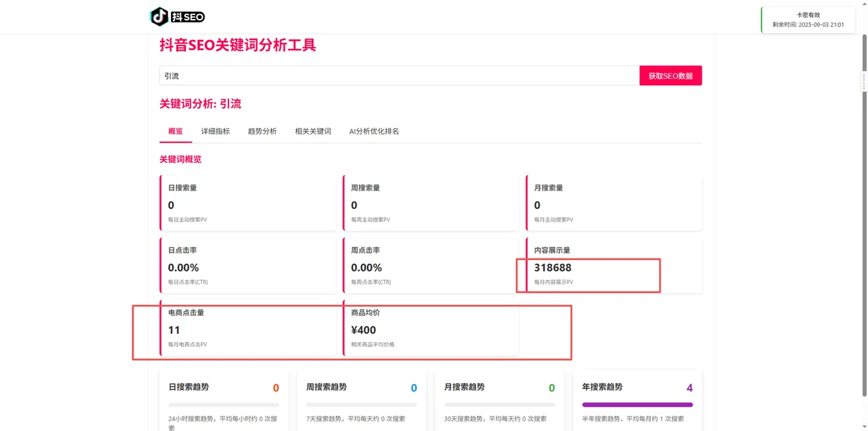Click the 年搜索趋势 card title

coord(602,387)
